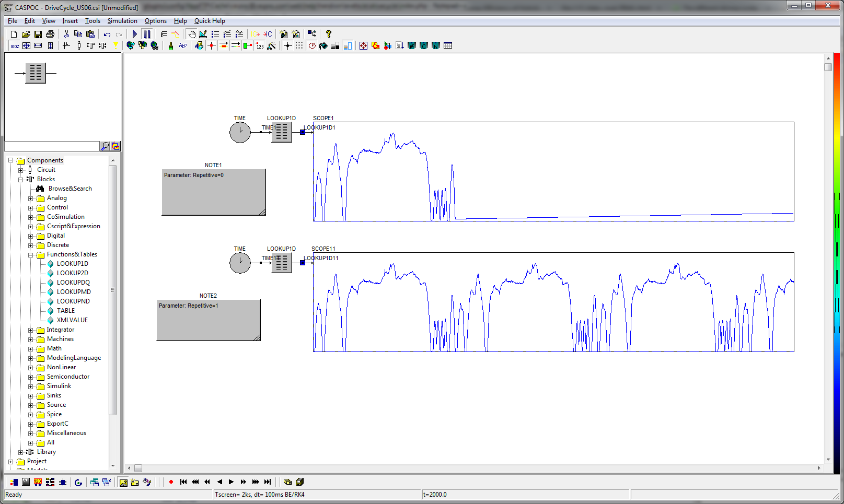This screenshot has height=504, width=844.
Task: Open the Insert menu
Action: tap(70, 21)
